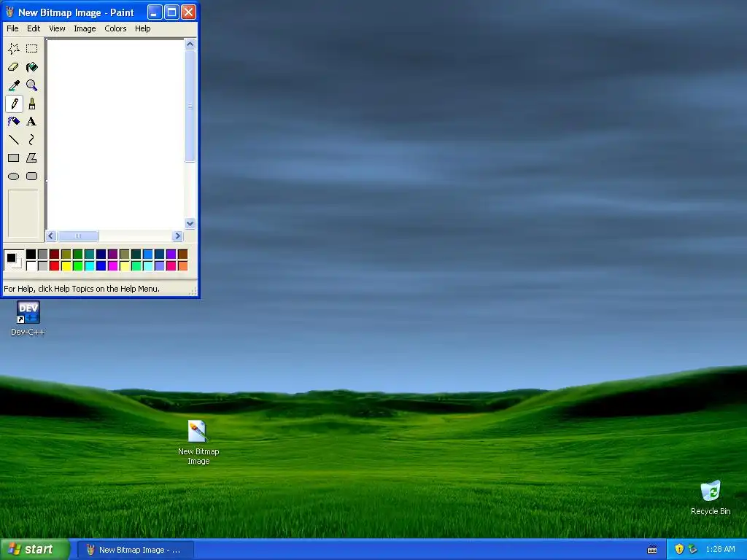Select the Recycle Bin icon
The width and height of the screenshot is (747, 560).
(711, 497)
